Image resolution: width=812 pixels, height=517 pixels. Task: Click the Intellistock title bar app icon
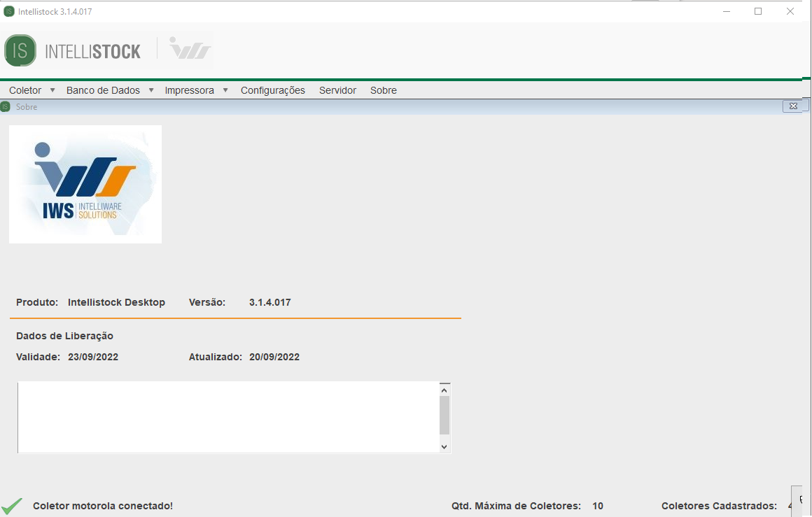pos(9,11)
